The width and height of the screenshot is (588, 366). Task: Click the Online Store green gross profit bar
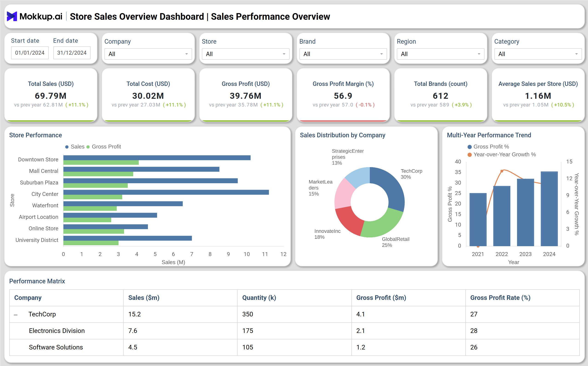coord(94,231)
